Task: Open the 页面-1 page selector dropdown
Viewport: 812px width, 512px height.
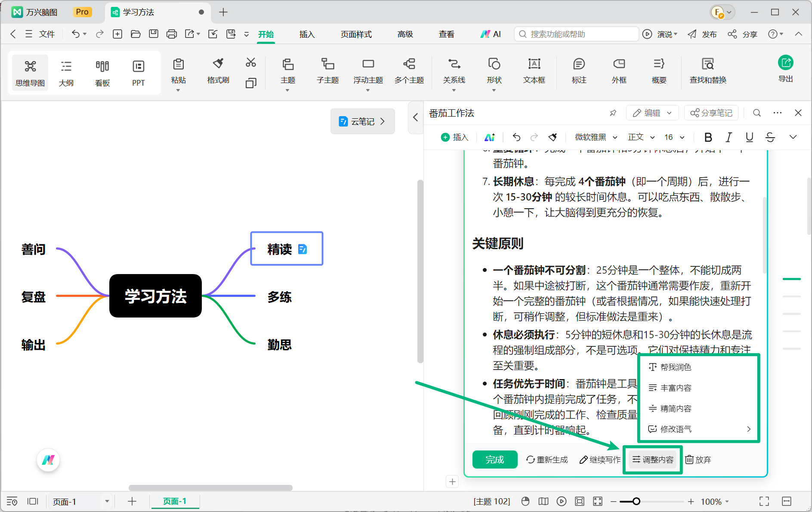Action: pos(80,502)
